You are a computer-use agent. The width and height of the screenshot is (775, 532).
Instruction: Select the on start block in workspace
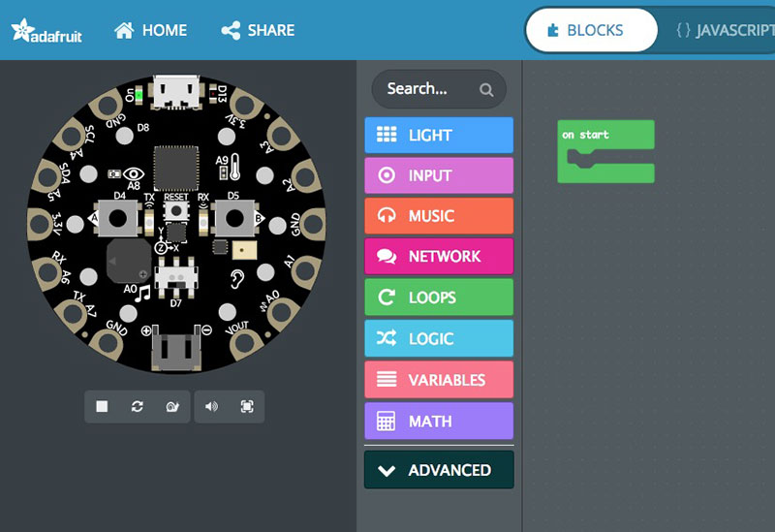pyautogui.click(x=587, y=135)
